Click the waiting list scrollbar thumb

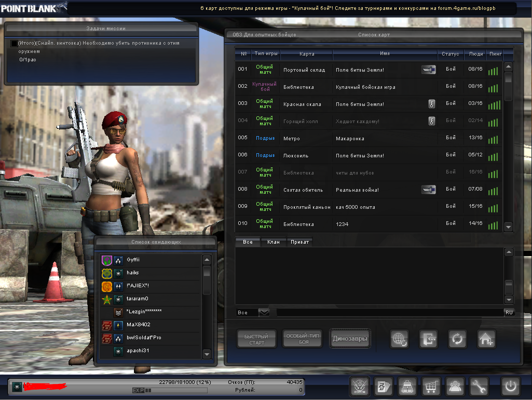tap(207, 280)
